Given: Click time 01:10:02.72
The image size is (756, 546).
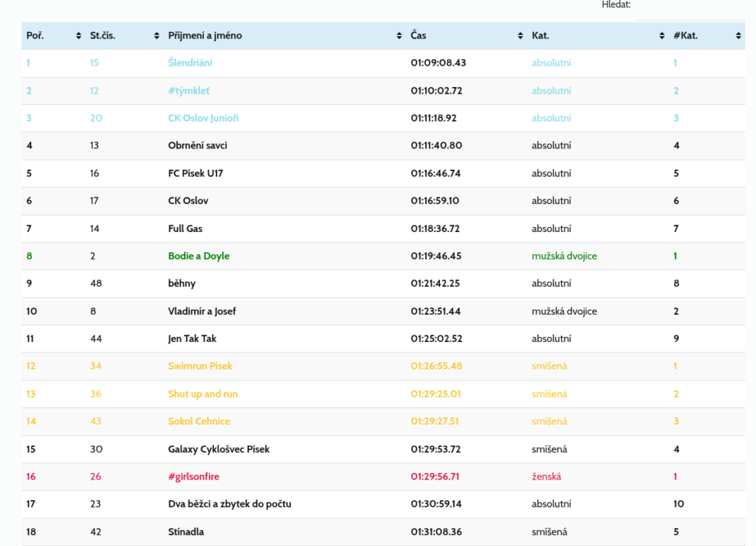Looking at the screenshot, I should click(x=436, y=91).
